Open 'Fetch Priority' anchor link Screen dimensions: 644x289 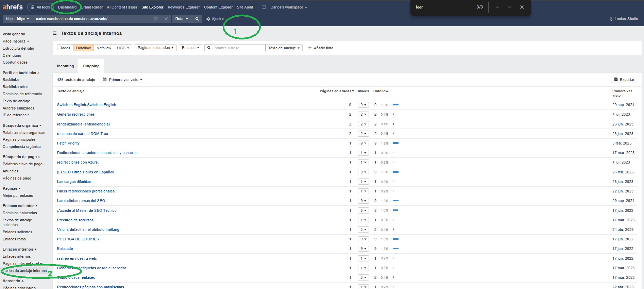pos(68,143)
